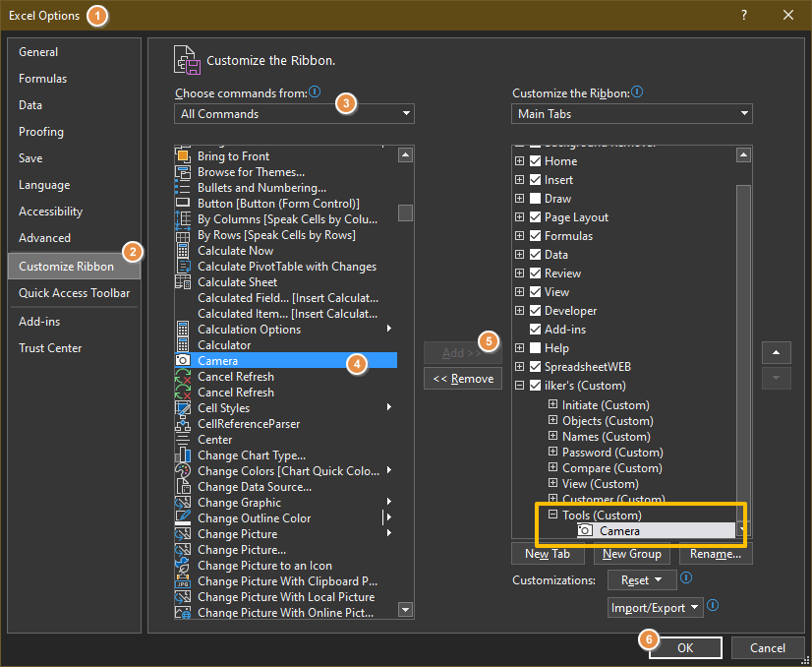Click the CellReferenceParser icon

tap(183, 424)
